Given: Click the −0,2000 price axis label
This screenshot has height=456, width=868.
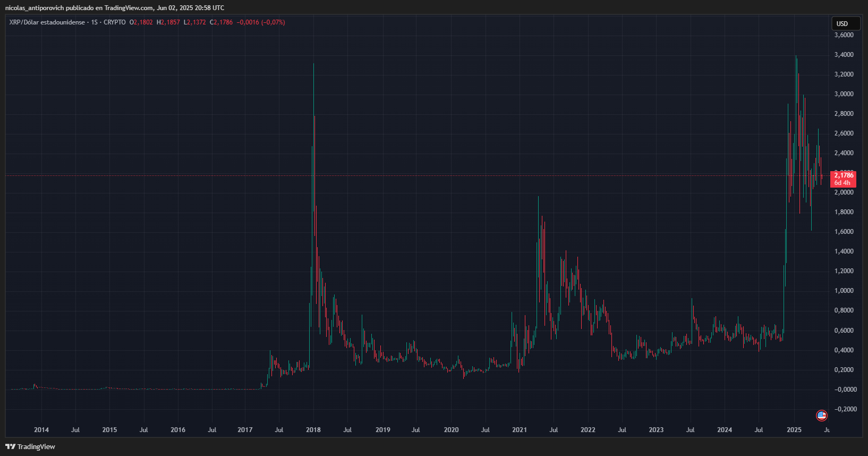Looking at the screenshot, I should [x=845, y=409].
